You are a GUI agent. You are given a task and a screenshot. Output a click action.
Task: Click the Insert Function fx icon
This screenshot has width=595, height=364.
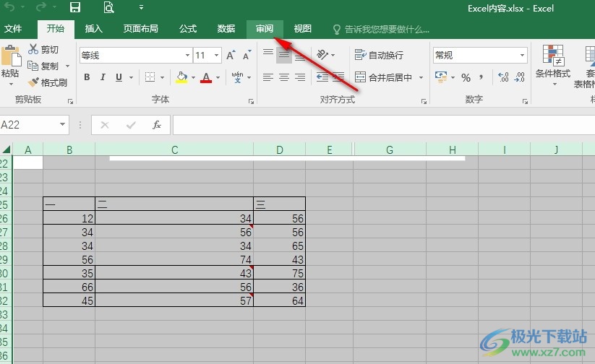(156, 125)
